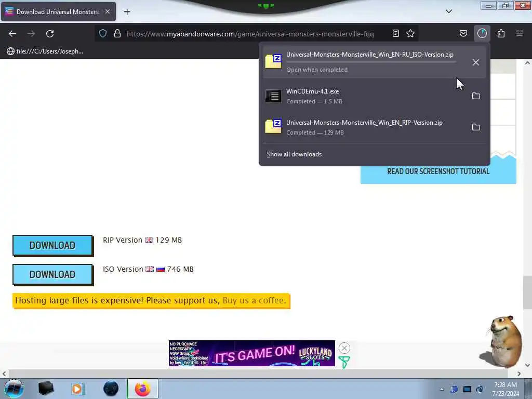Click the ISO-Version.zip download progress bar

[371, 62]
